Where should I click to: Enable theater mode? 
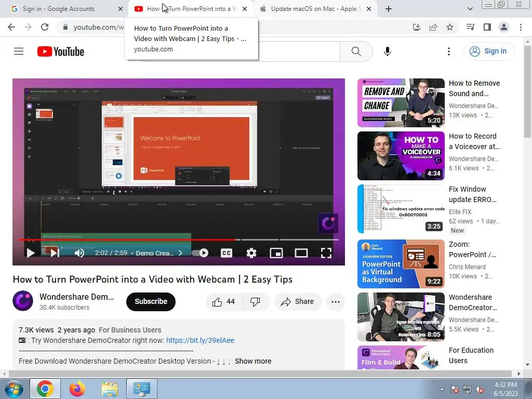[x=301, y=253]
